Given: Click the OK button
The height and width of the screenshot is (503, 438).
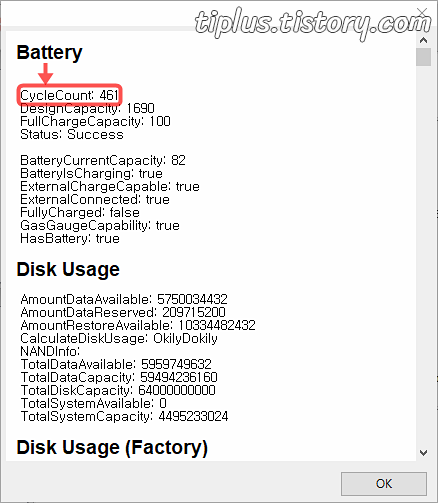Looking at the screenshot, I should [x=384, y=483].
